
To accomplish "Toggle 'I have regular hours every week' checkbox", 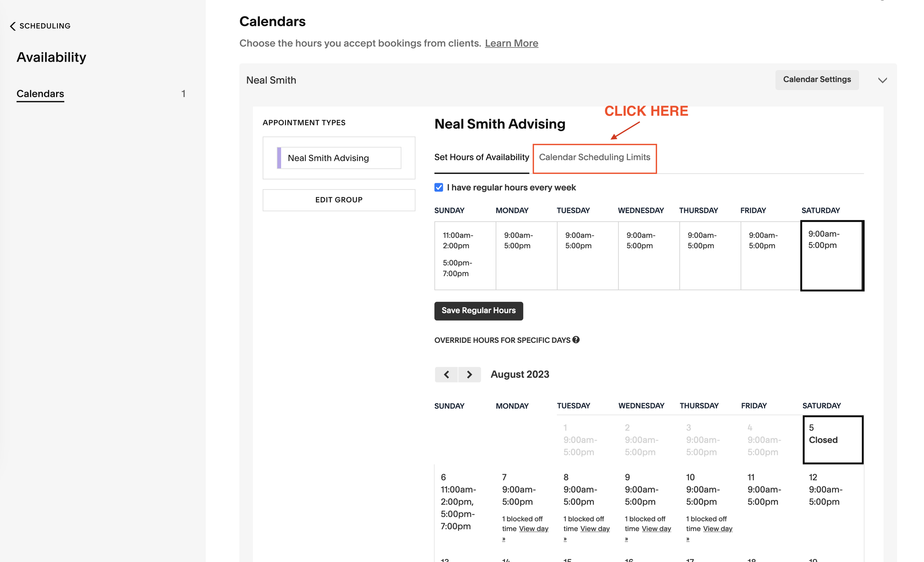I will pos(439,187).
